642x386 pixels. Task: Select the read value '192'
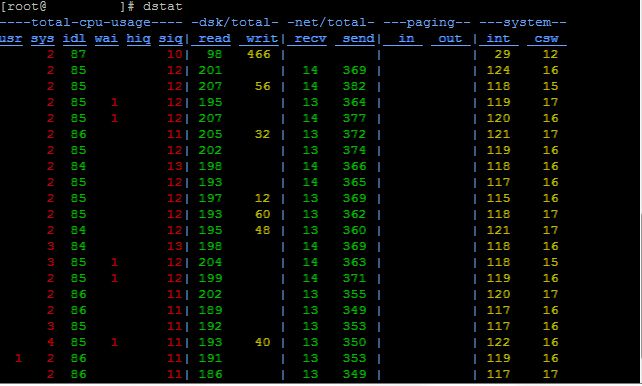point(210,326)
